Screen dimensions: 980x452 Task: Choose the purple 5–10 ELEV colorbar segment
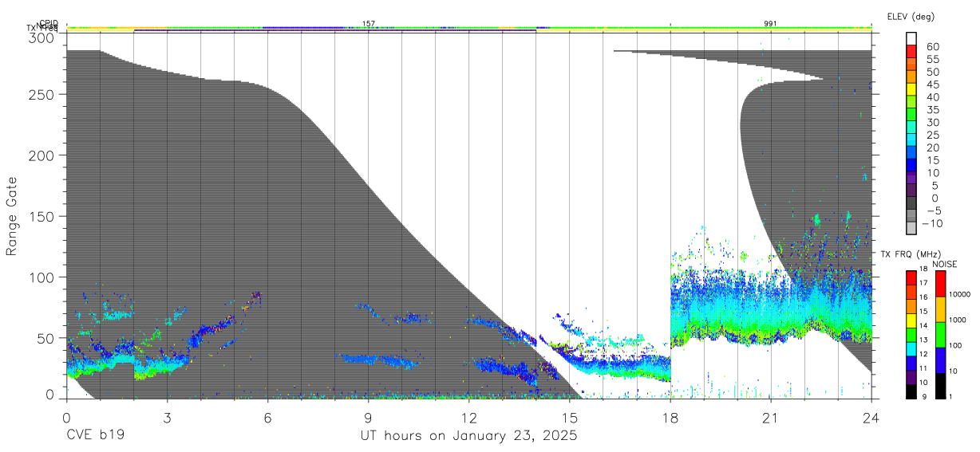[912, 179]
